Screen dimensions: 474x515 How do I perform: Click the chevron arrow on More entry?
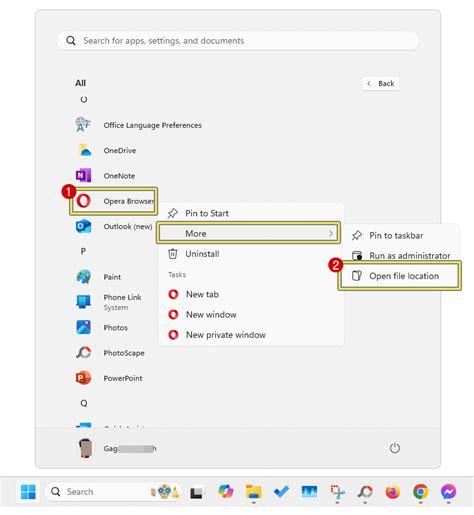331,234
